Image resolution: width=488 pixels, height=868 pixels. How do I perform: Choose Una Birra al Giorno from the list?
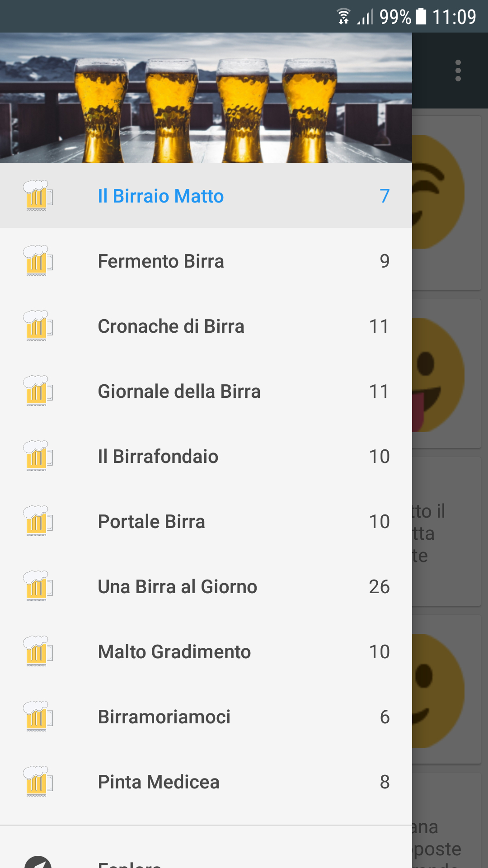[206, 586]
